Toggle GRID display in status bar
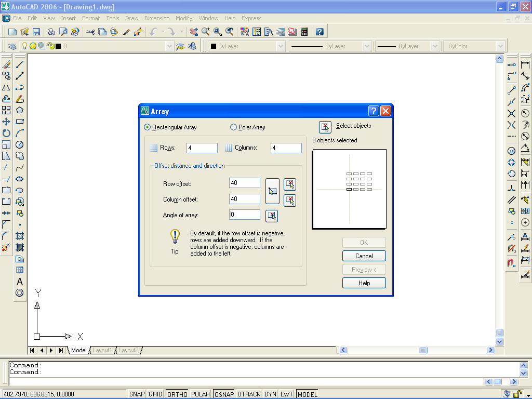 [155, 394]
